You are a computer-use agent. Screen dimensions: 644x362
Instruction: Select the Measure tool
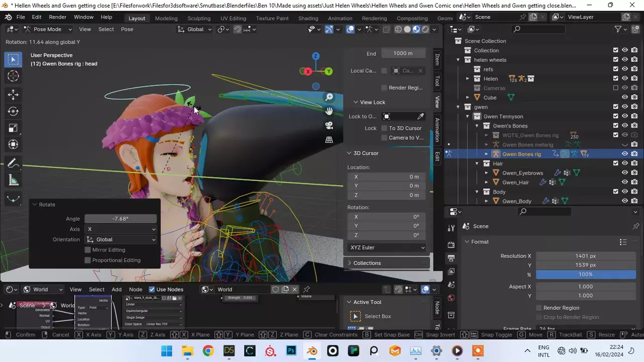point(13,180)
